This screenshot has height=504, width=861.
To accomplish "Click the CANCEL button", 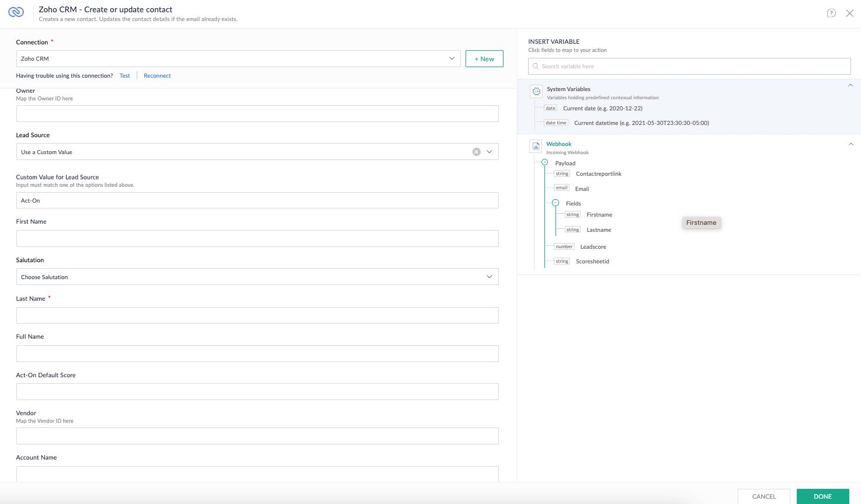I will 764,496.
